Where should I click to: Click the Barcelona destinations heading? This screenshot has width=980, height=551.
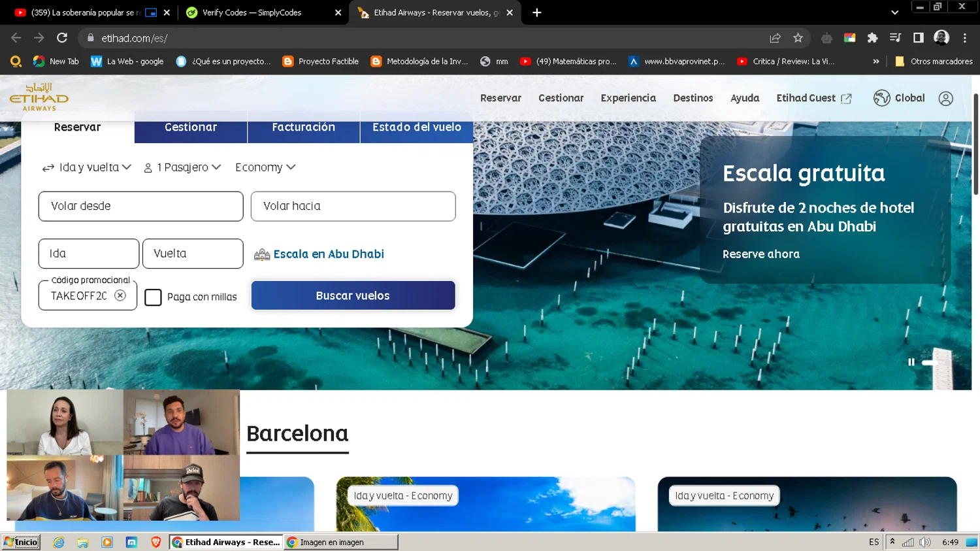297,434
